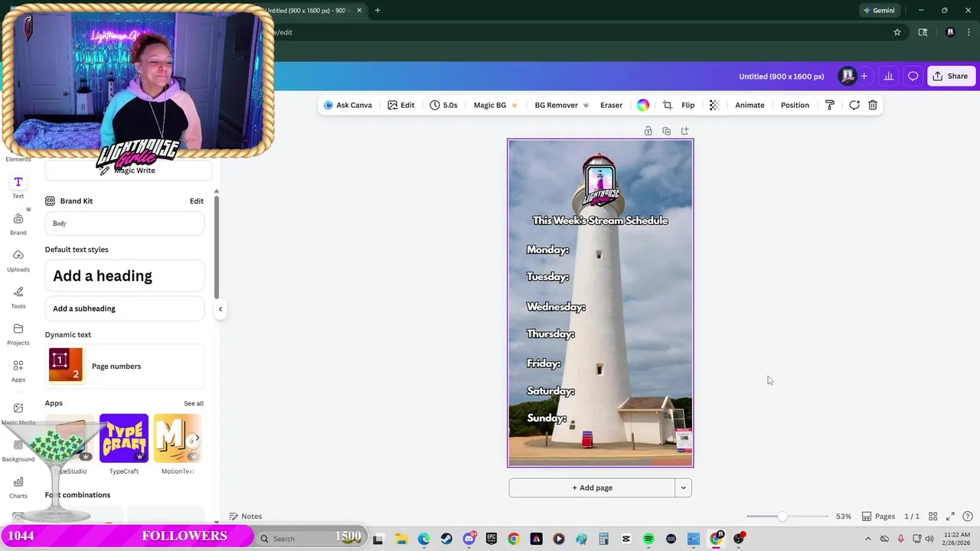
Task: Apply the Magic BG tool
Action: pos(495,105)
